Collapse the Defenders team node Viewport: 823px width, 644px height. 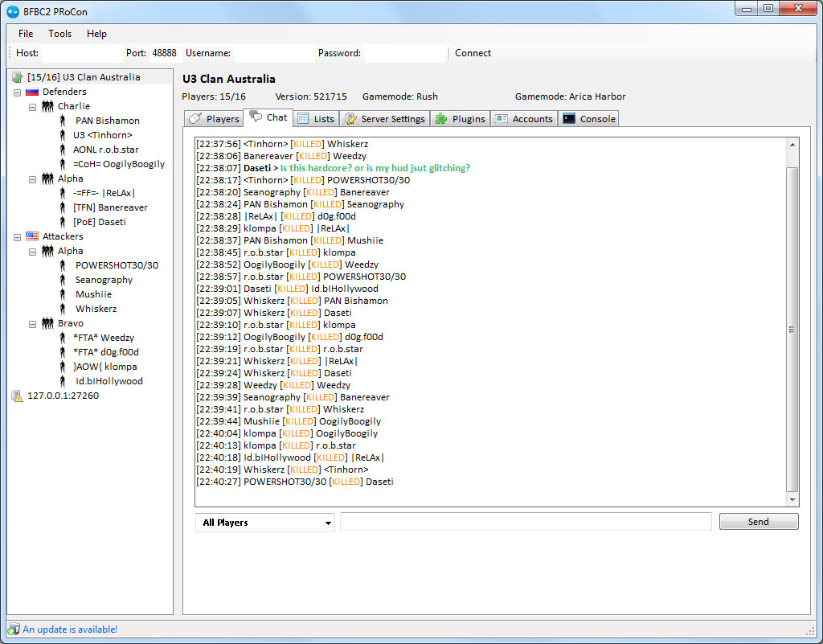18,92
